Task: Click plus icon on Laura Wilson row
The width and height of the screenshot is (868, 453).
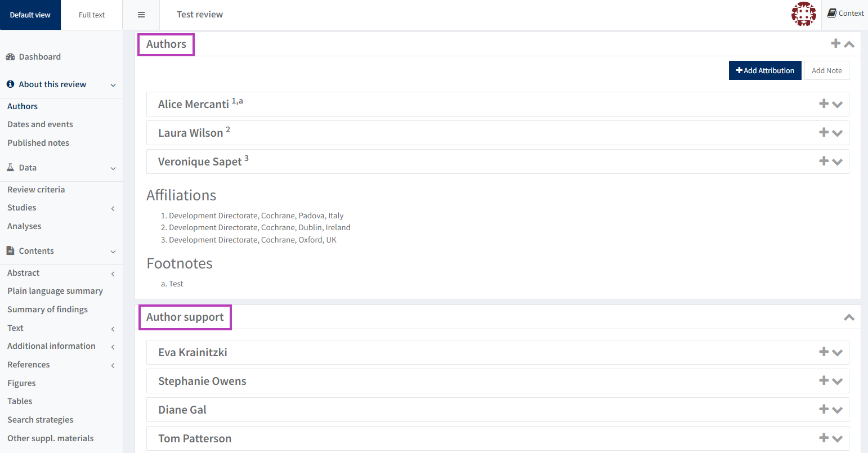Action: (x=824, y=132)
